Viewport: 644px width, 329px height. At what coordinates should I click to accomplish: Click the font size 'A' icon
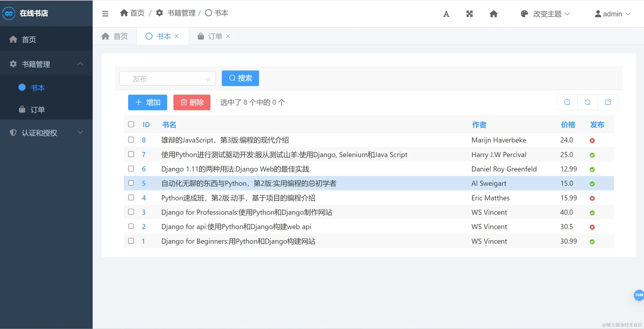(446, 14)
